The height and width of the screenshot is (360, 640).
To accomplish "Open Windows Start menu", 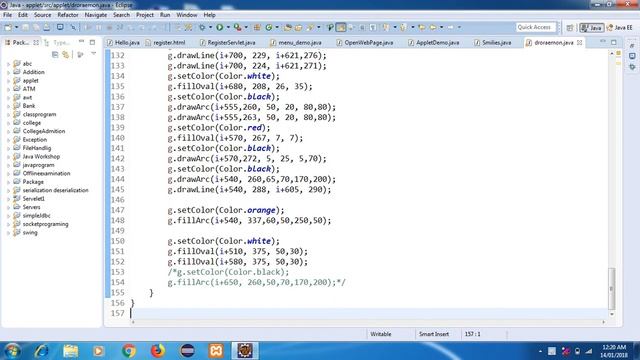I will [11, 351].
